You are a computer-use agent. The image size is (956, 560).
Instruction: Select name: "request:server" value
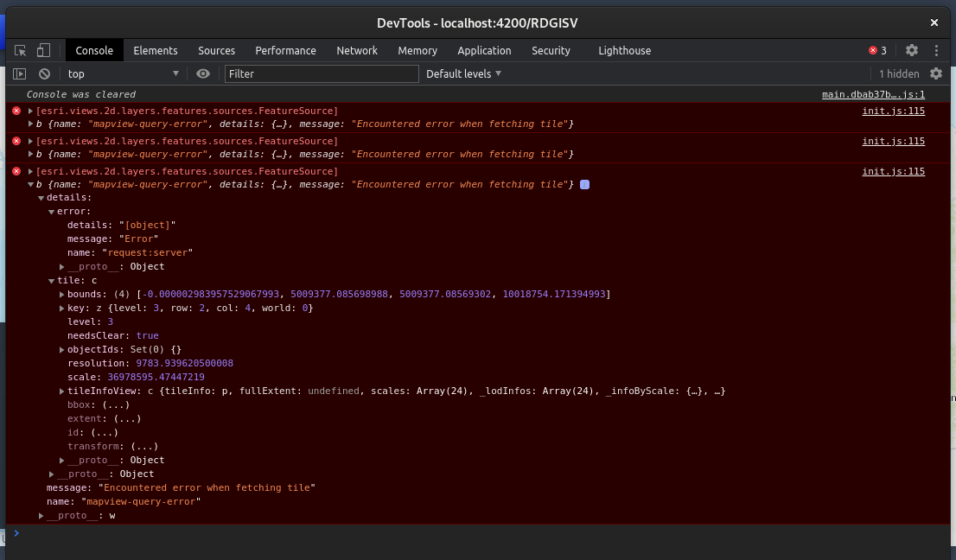pyautogui.click(x=148, y=253)
